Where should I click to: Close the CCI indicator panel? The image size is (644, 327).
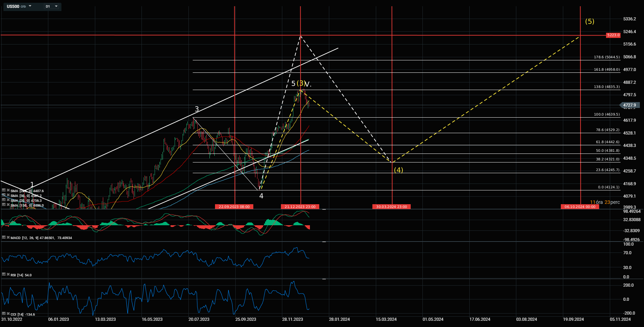click(8, 314)
